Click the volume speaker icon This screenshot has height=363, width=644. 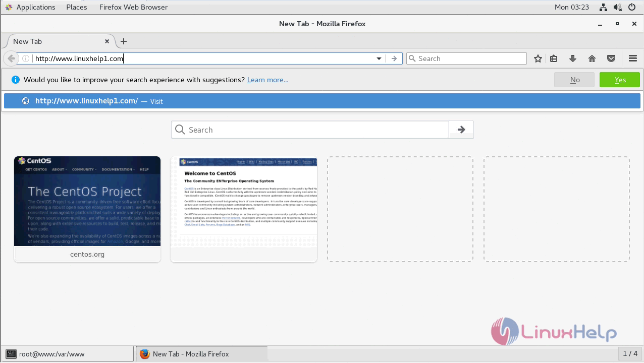tap(617, 7)
